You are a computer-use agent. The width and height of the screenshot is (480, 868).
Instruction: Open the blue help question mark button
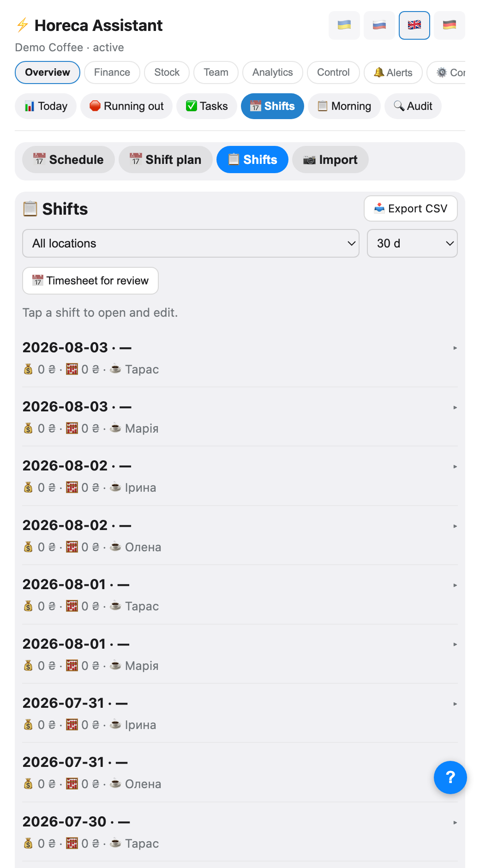[450, 778]
